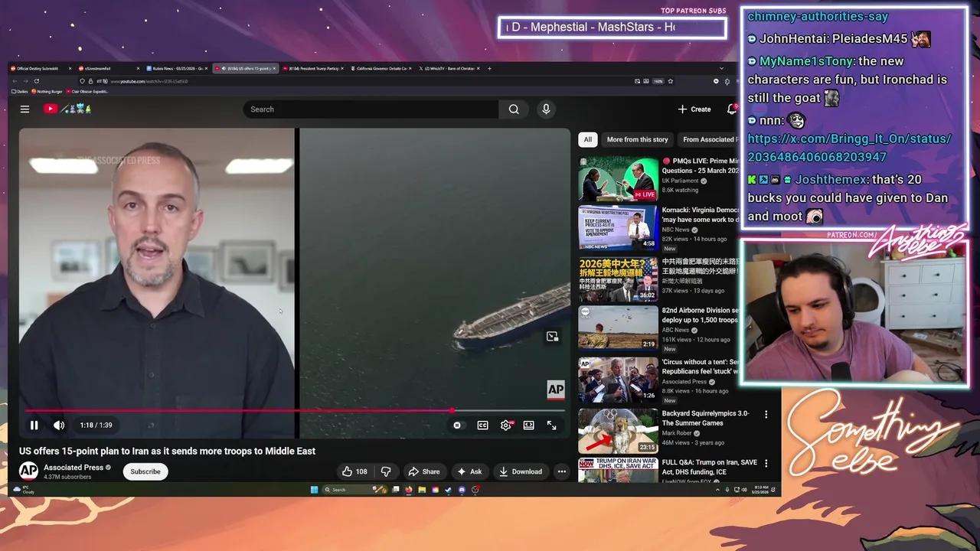Seek on the red video progress bar
This screenshot has height=551, width=980.
tap(294, 411)
